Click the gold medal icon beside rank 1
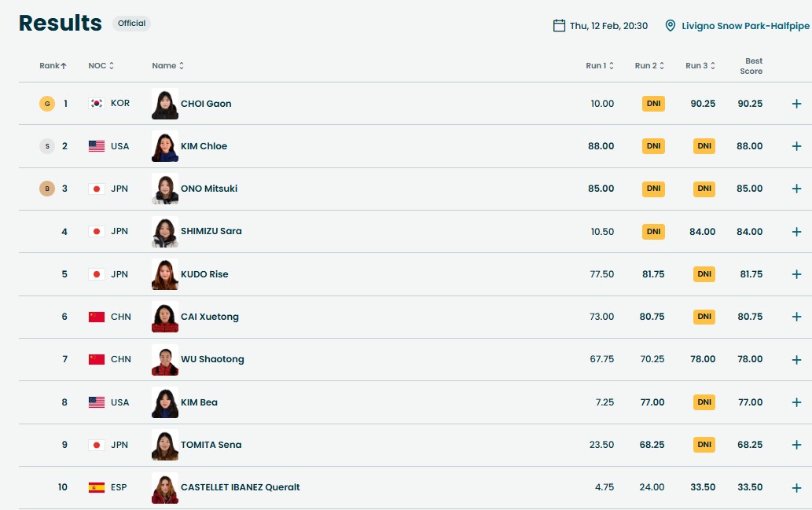 pos(47,104)
